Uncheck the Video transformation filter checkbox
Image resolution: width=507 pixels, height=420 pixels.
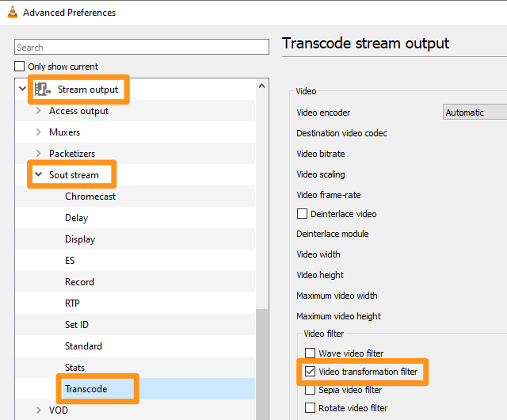click(x=310, y=372)
